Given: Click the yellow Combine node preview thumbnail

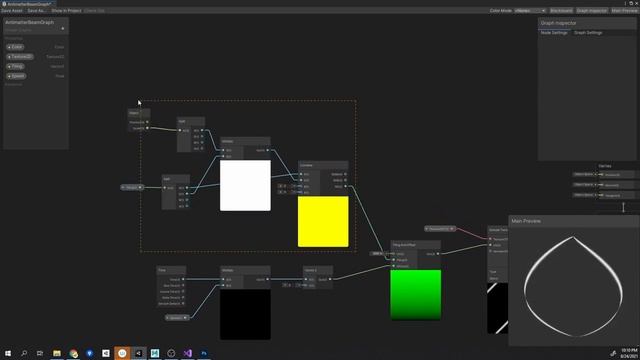Looking at the screenshot, I should tap(323, 222).
